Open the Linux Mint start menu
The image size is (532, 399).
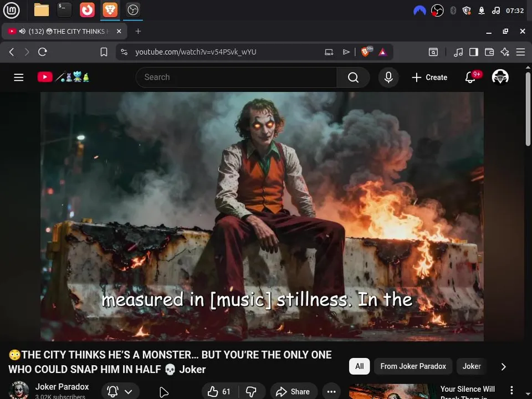click(11, 10)
